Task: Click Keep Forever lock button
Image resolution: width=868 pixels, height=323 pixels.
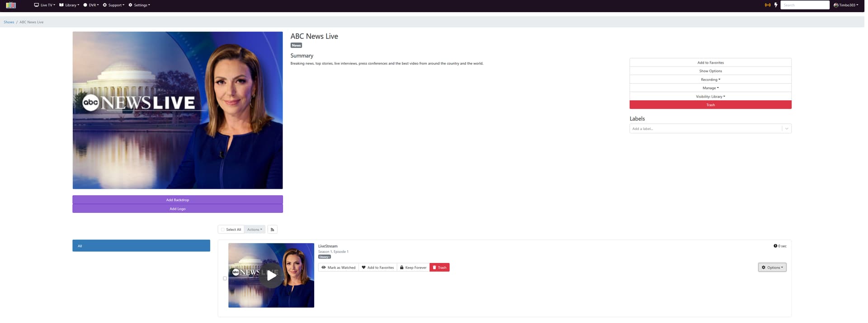Action: (x=413, y=267)
